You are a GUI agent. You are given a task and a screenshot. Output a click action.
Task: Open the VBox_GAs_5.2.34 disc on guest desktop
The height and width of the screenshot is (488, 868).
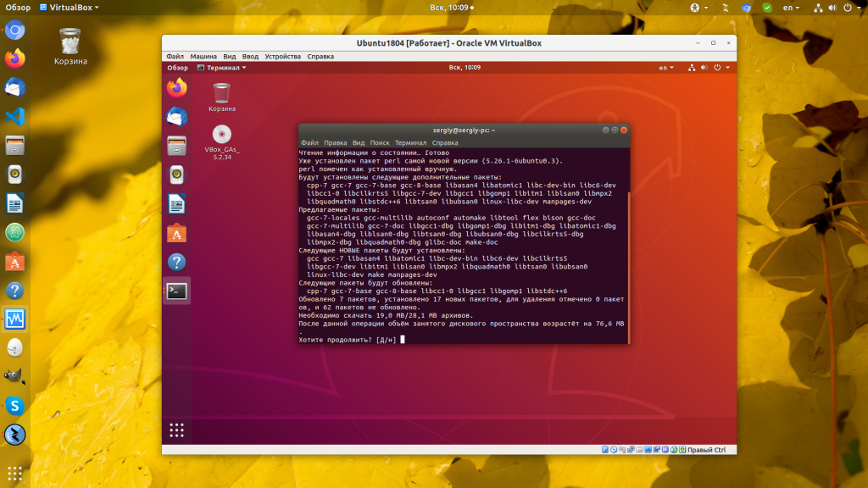tap(222, 135)
